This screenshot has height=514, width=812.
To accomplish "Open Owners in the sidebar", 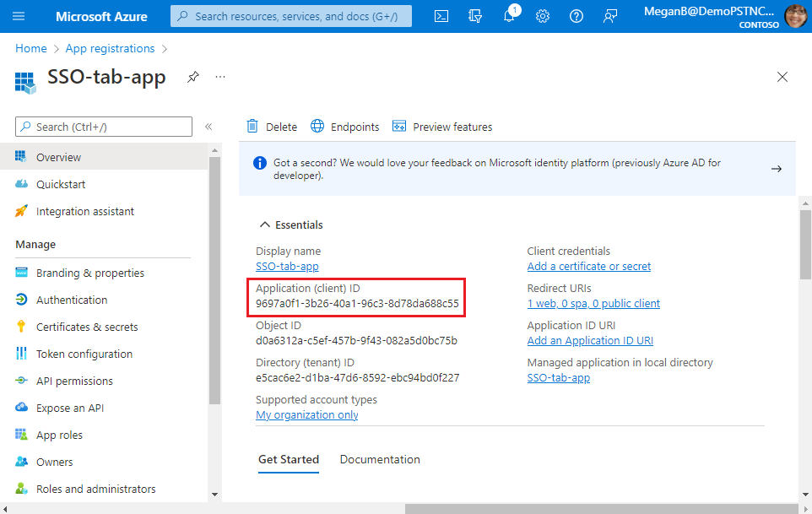I will click(104, 462).
